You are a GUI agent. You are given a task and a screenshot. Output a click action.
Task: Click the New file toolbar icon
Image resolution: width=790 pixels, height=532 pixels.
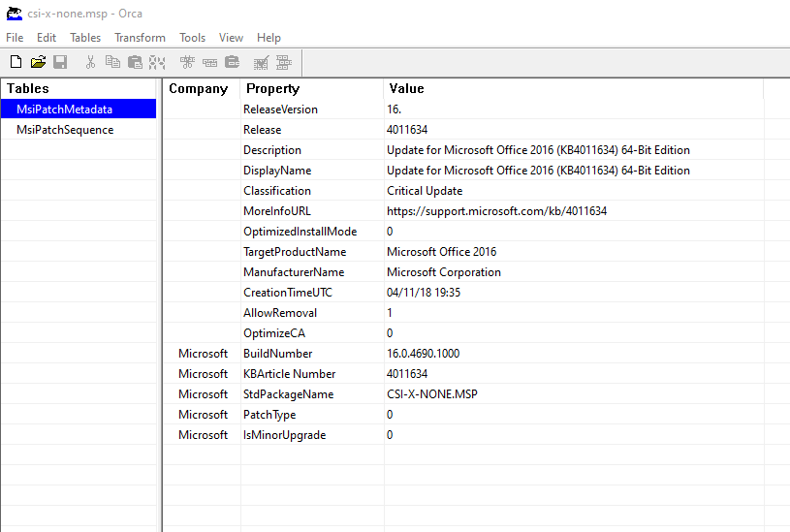[x=16, y=62]
